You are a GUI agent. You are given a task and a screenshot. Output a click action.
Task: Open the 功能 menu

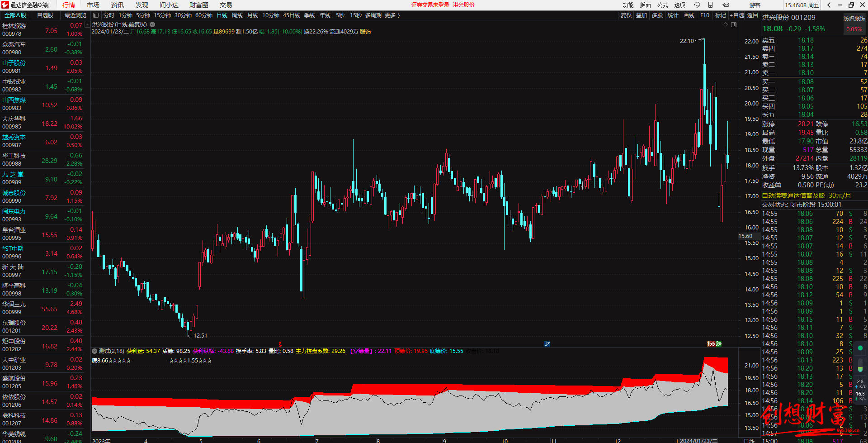[x=628, y=5]
